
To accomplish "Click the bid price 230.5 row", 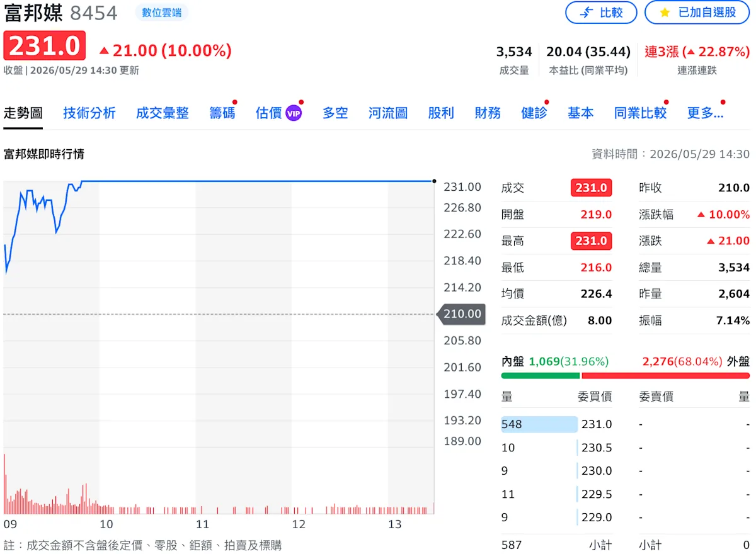I will pyautogui.click(x=556, y=448).
